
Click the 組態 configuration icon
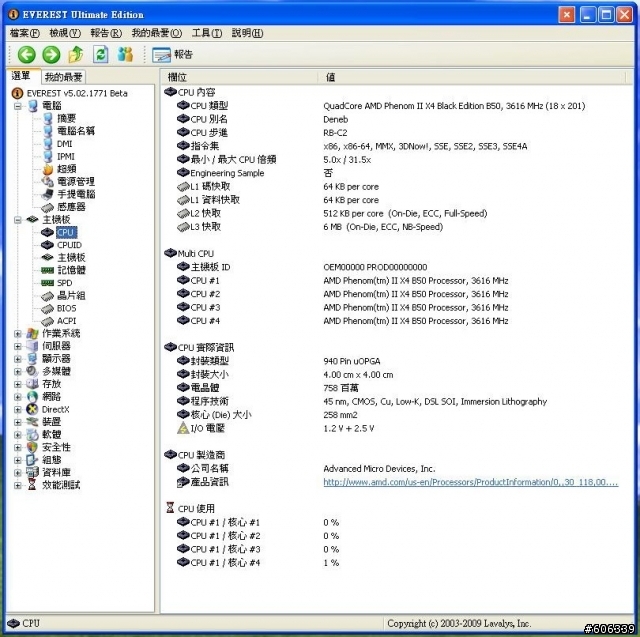(32, 460)
